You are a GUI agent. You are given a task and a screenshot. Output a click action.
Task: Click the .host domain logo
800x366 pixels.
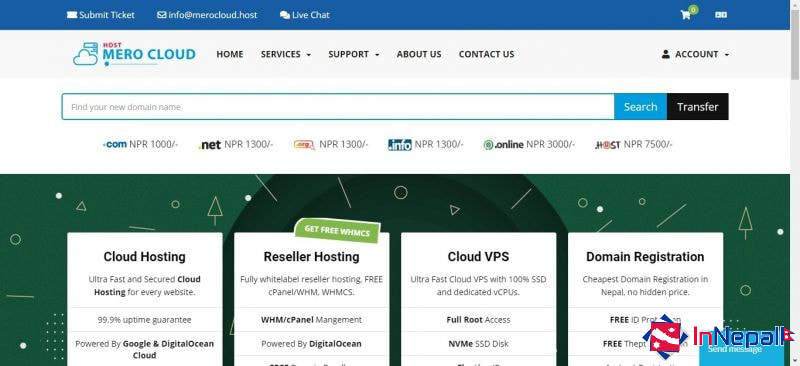[607, 145]
